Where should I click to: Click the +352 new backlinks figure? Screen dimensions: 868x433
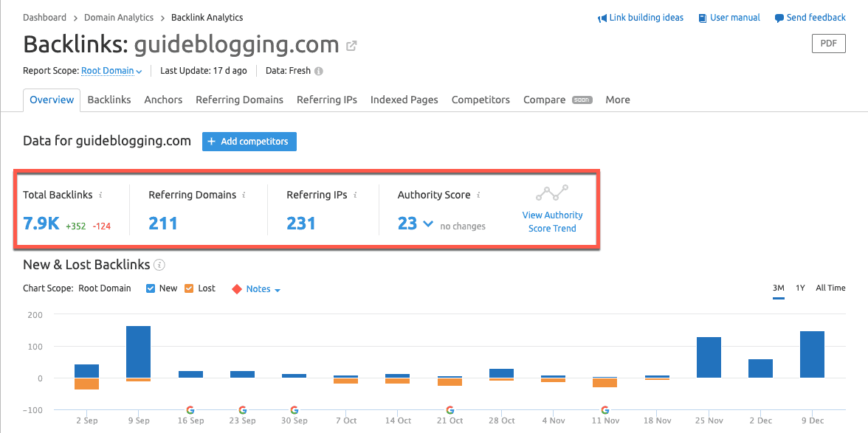click(76, 226)
